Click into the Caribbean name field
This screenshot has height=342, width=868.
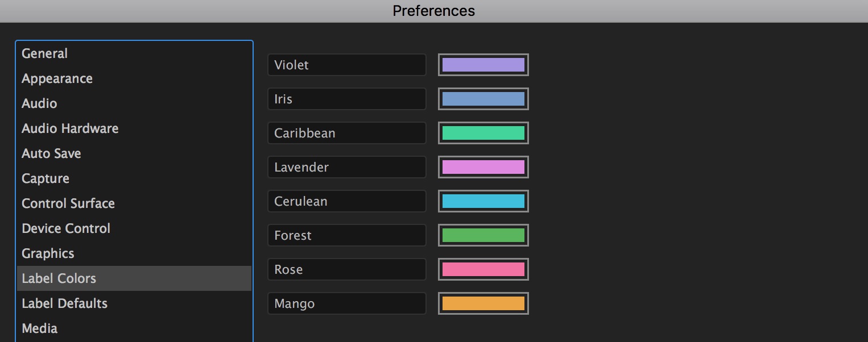tap(347, 133)
